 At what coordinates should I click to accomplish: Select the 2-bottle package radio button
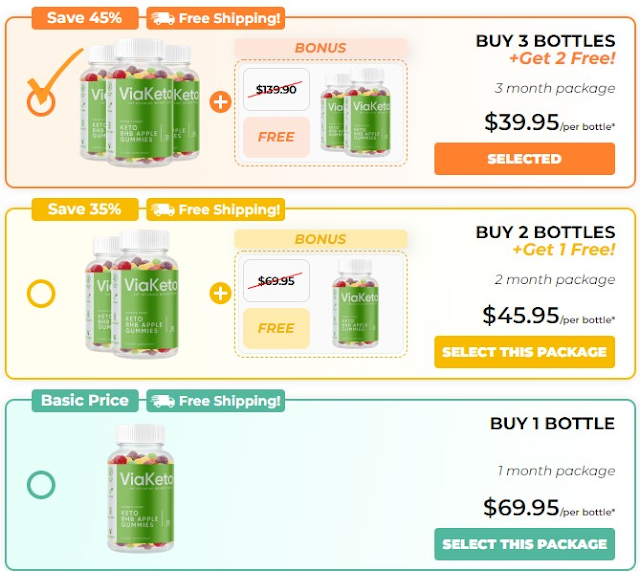[41, 294]
